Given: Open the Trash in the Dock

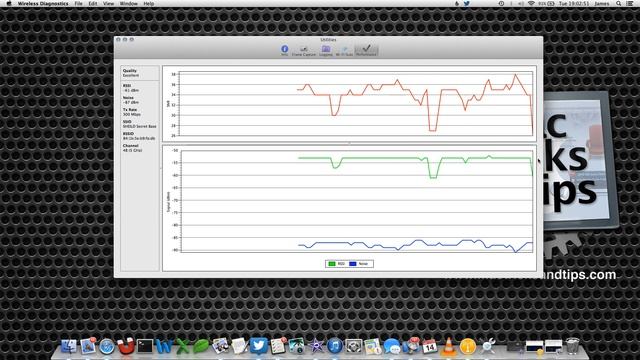Looking at the screenshot, I should point(573,346).
